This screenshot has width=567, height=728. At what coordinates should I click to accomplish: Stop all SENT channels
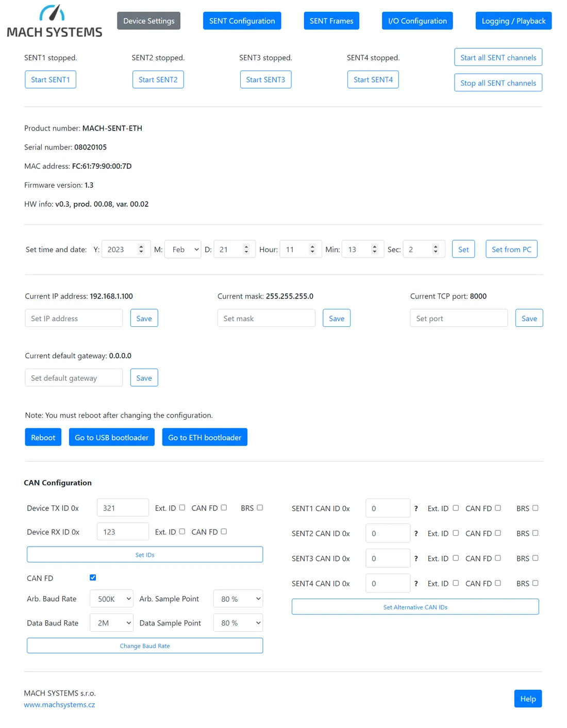pyautogui.click(x=498, y=82)
